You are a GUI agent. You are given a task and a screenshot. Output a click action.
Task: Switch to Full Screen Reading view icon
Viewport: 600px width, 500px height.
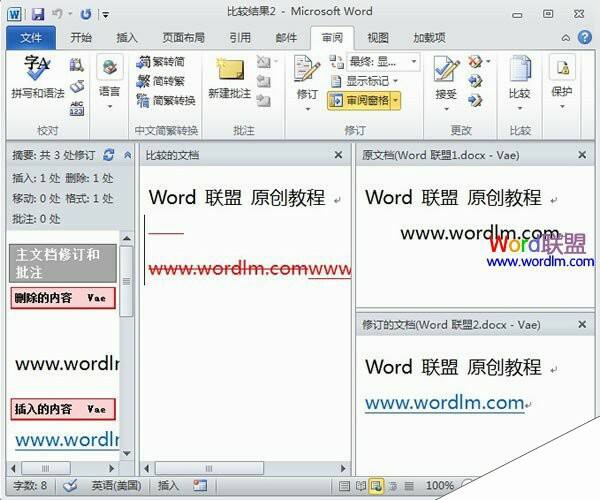(x=360, y=486)
